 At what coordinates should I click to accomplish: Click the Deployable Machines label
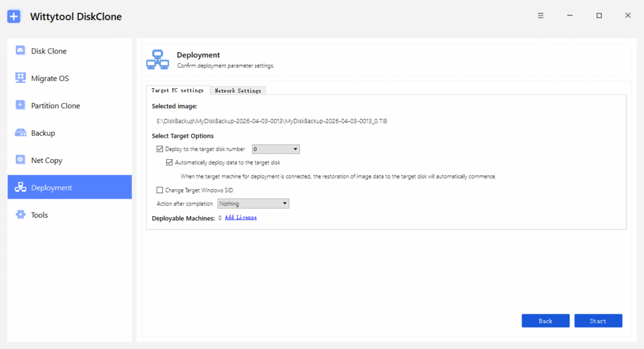pos(183,218)
